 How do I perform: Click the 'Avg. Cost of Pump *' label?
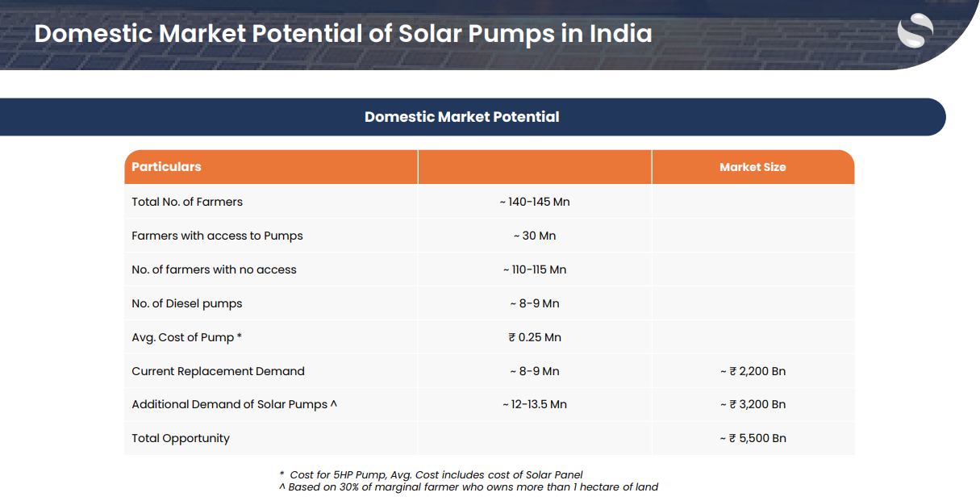click(x=186, y=337)
